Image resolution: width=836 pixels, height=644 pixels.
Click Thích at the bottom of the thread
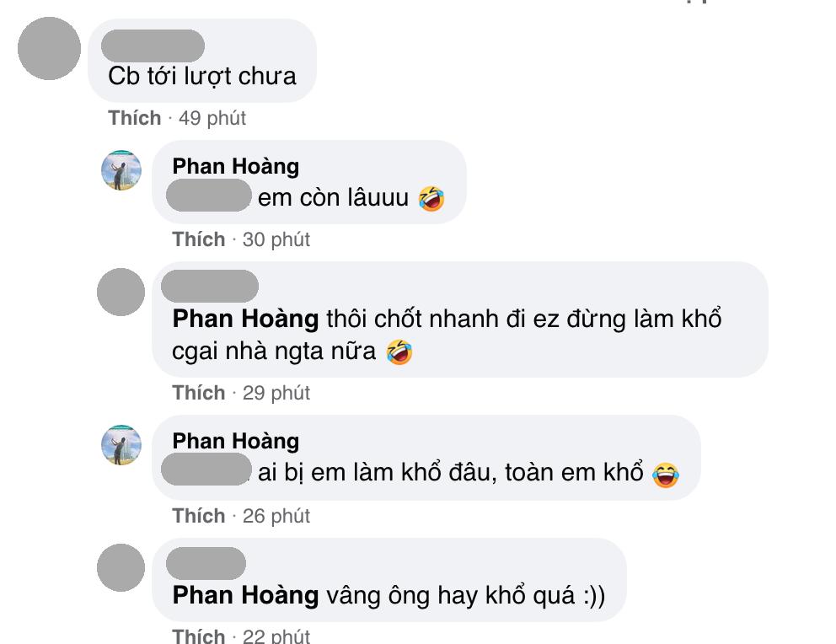click(x=200, y=635)
